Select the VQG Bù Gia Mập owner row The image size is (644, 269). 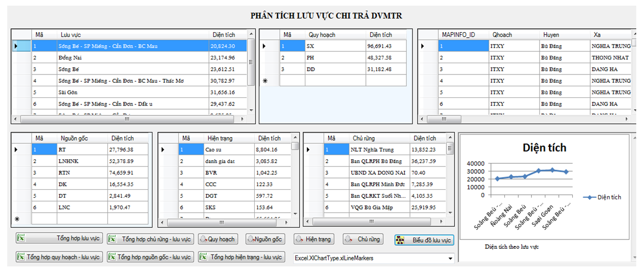click(376, 207)
